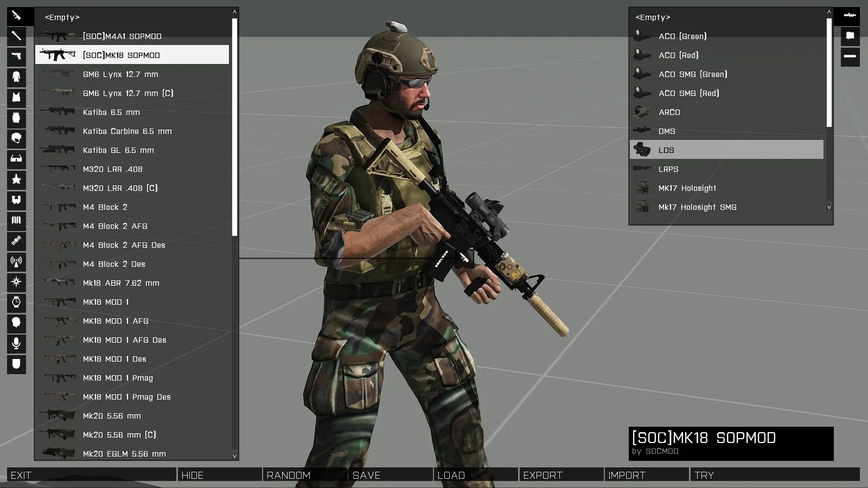Open the night vision goggles category
868x488 pixels.
[16, 179]
